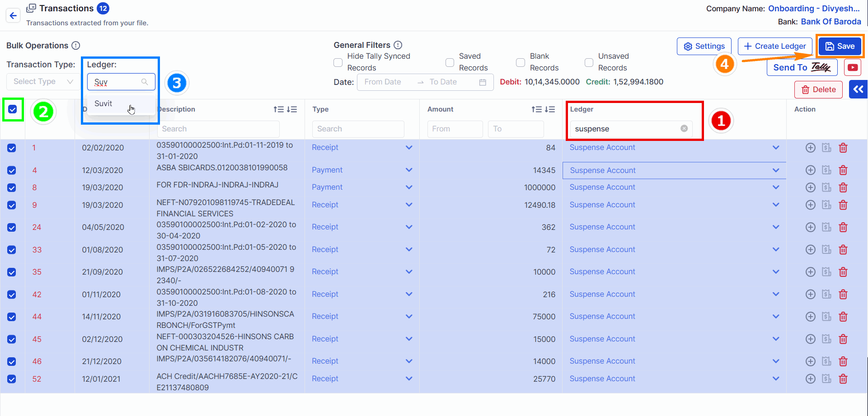Click the Delete button
Viewport: 868px width, 416px height.
[818, 89]
